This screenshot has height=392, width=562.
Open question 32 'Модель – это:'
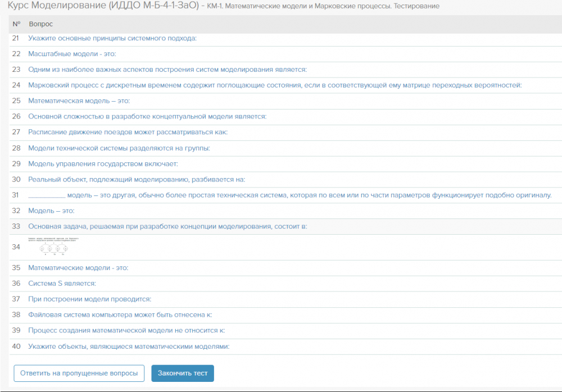(x=51, y=211)
